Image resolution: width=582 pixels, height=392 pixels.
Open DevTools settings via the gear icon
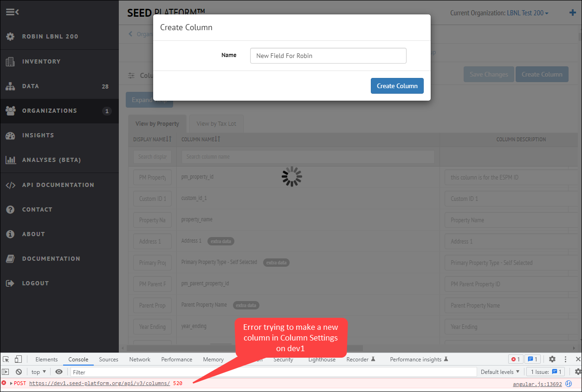point(552,359)
